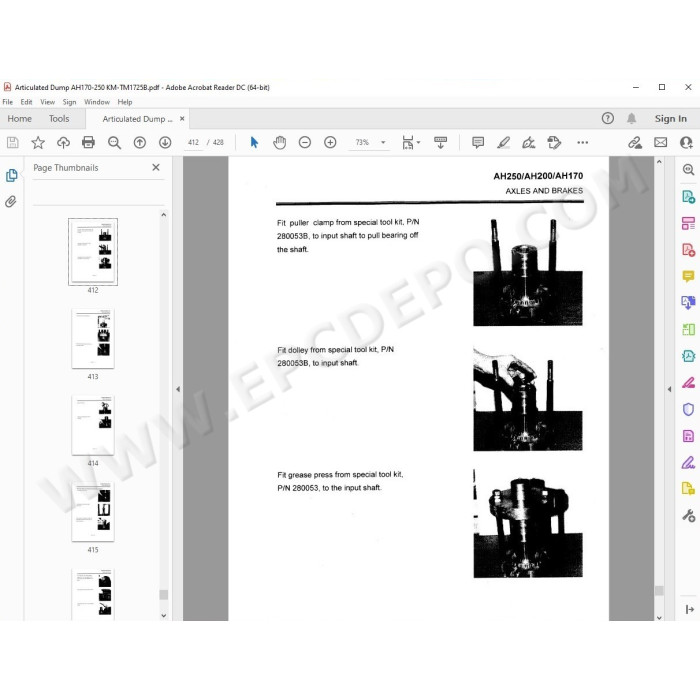
Task: Open More Tools wrench in right pane
Action: point(688,516)
